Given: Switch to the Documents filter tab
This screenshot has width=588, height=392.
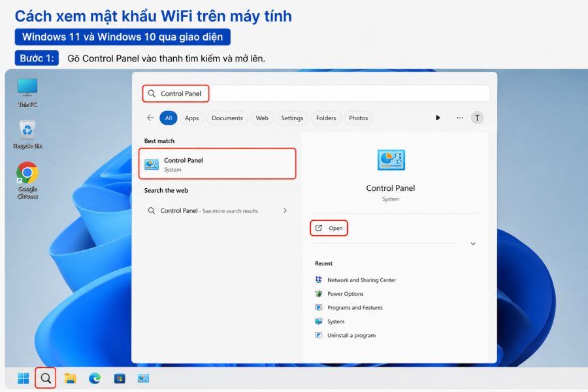Looking at the screenshot, I should point(227,118).
